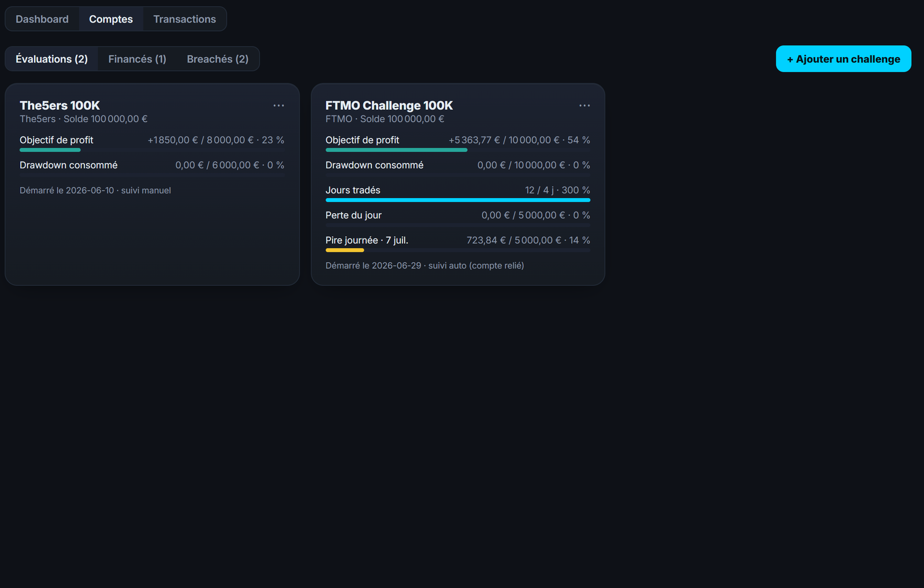
Task: Click the Démarré le 2026-06-29 suivi auto note
Action: click(425, 266)
